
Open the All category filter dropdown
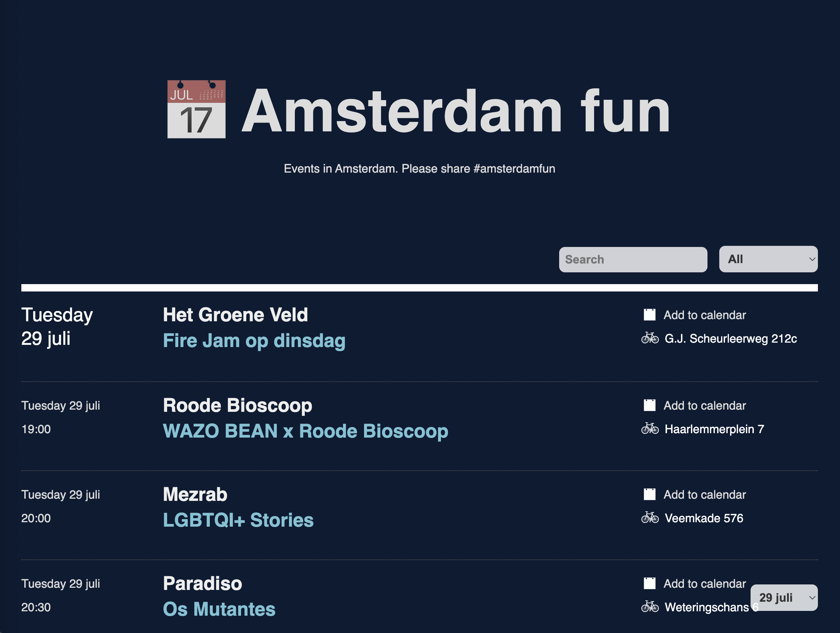coord(768,259)
